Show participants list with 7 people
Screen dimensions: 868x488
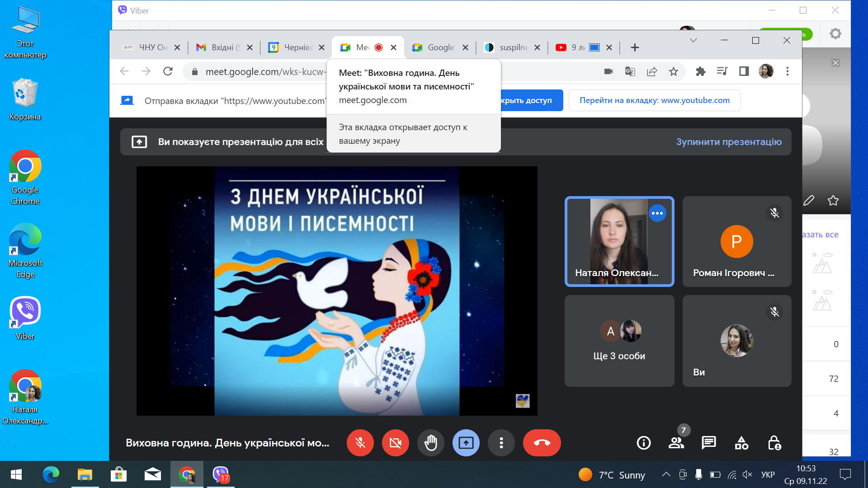pyautogui.click(x=676, y=443)
